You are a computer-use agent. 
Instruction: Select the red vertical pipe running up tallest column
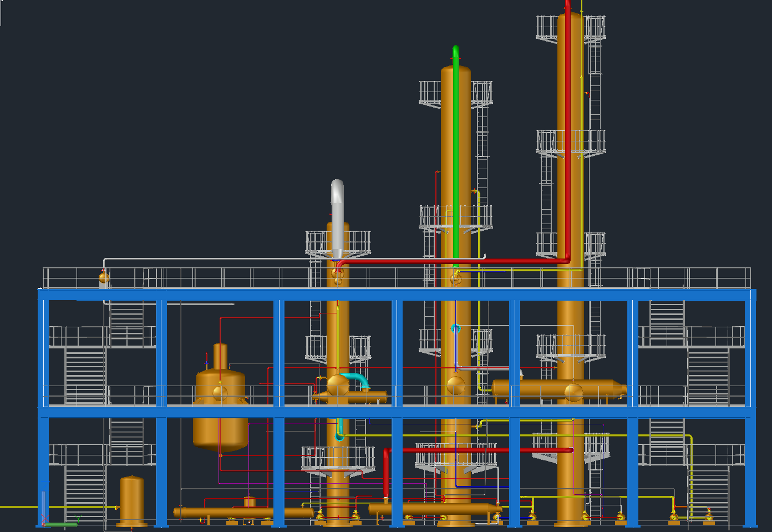click(567, 133)
